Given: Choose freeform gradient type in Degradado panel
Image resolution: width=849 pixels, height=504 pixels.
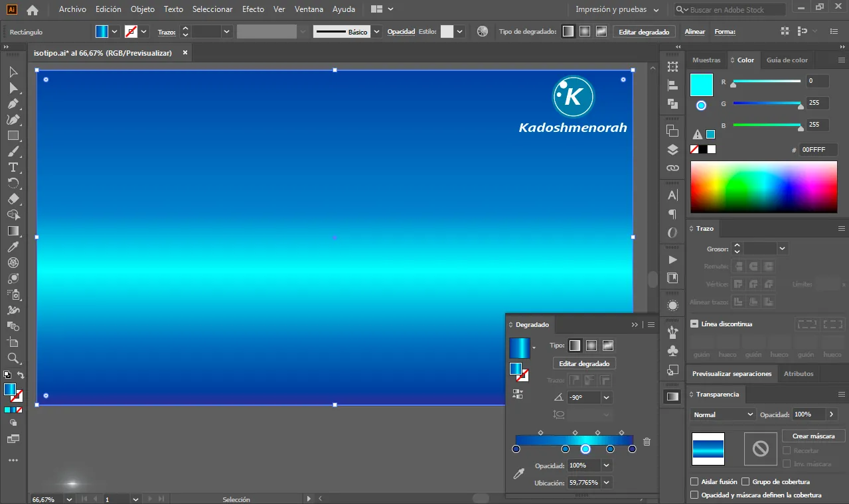Looking at the screenshot, I should click(x=607, y=346).
